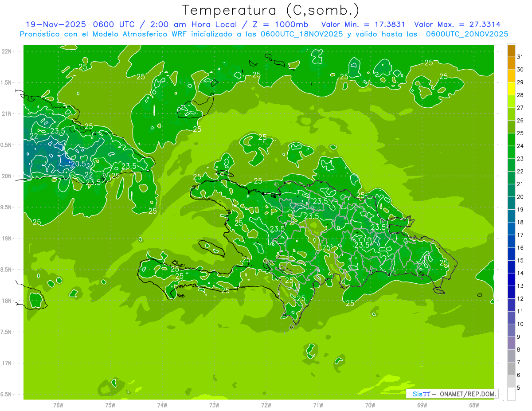Click the '21N' latitude axis label
Image resolution: width=532 pixels, height=411 pixels.
coord(7,114)
